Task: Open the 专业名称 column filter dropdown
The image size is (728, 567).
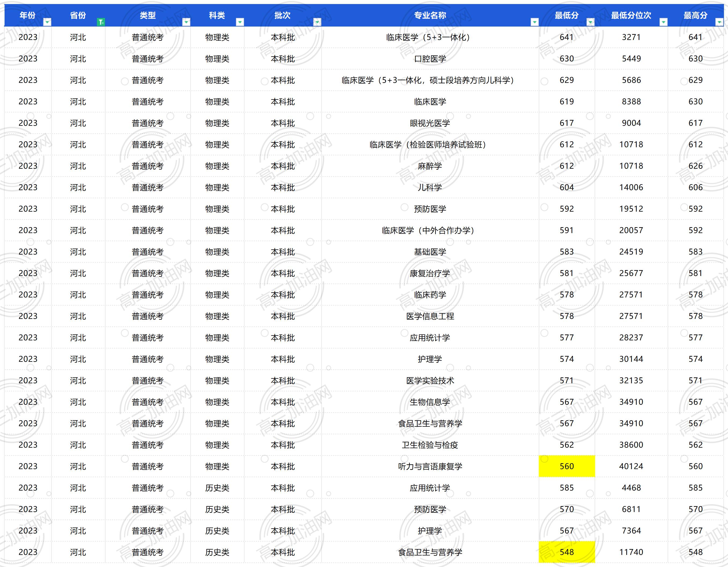Action: pyautogui.click(x=534, y=22)
